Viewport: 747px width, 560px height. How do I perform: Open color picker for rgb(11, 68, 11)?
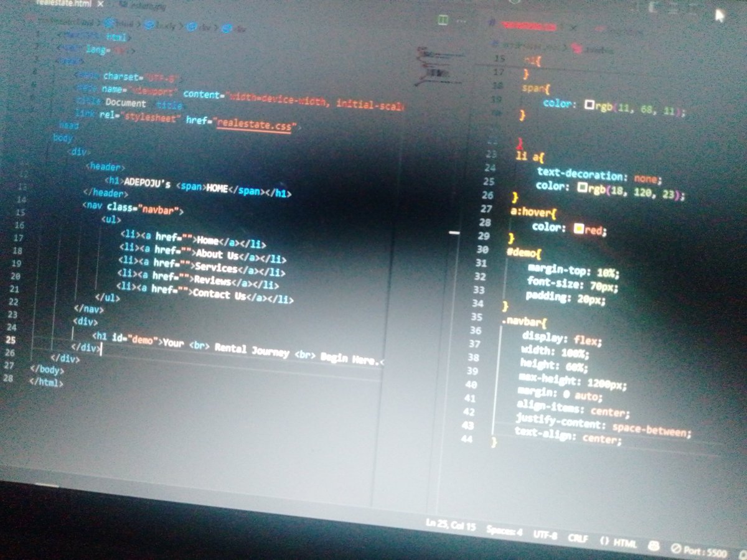point(589,105)
